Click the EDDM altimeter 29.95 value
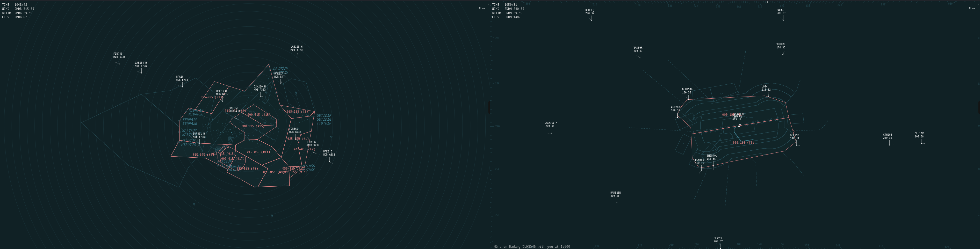 (x=518, y=13)
